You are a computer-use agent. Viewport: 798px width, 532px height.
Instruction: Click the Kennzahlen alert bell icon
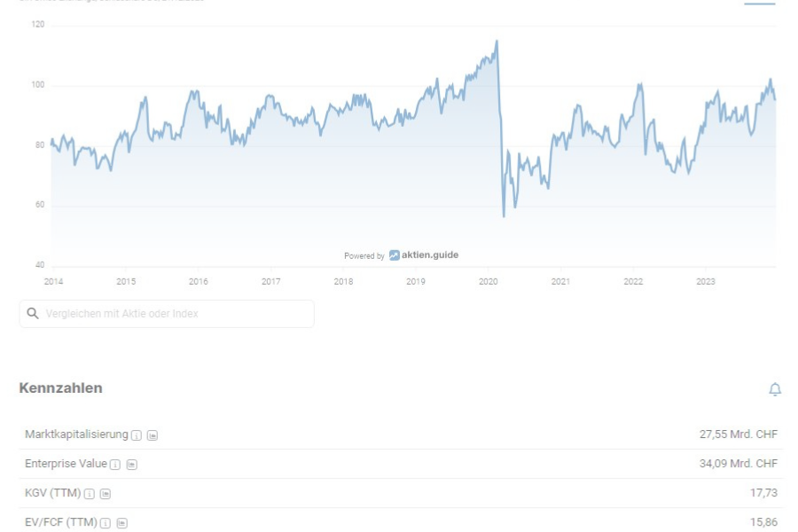[775, 389]
